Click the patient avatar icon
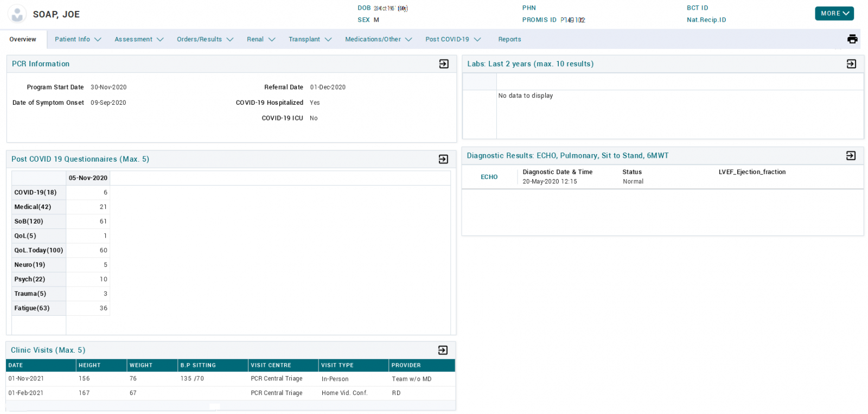Screen dimensions: 868x414 17,14
